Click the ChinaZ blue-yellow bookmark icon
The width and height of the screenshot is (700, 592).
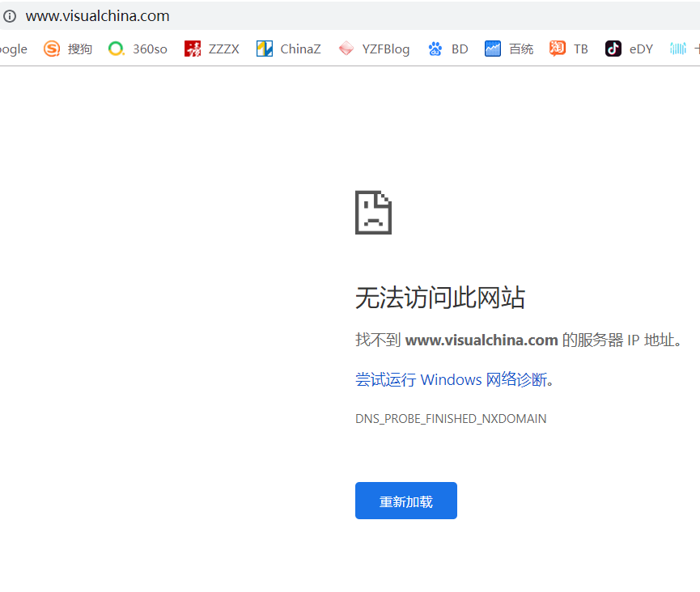(265, 49)
